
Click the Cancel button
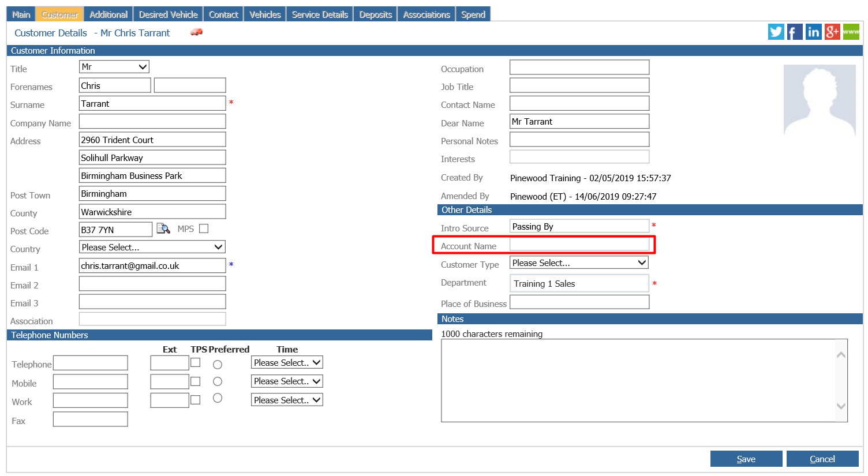822,459
